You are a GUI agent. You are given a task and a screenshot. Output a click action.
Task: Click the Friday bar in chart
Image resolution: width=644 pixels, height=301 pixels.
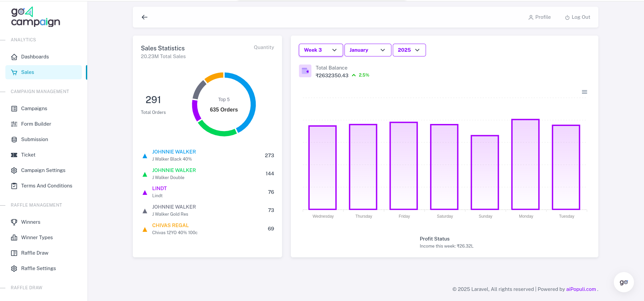[404, 166]
